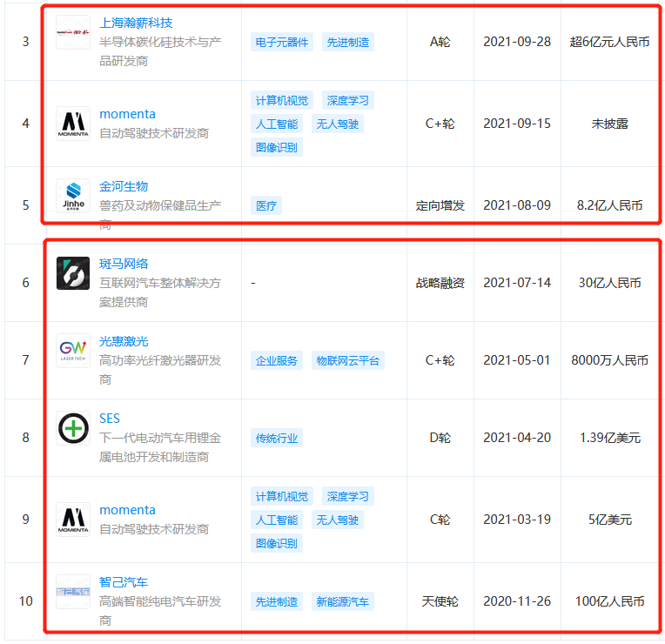Viewport: 665px width, 644px height.
Task: Click the date 2021-08-09
Action: click(x=517, y=205)
